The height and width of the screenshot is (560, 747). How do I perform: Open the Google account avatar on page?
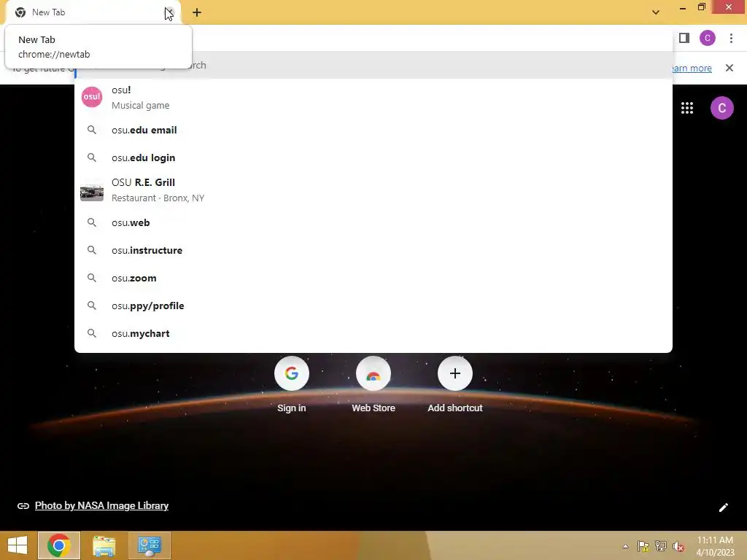pyautogui.click(x=721, y=108)
